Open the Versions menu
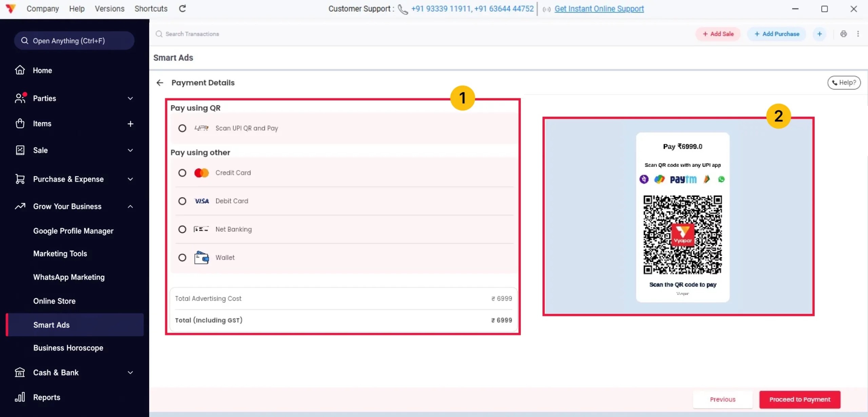The width and height of the screenshot is (868, 417). point(110,9)
